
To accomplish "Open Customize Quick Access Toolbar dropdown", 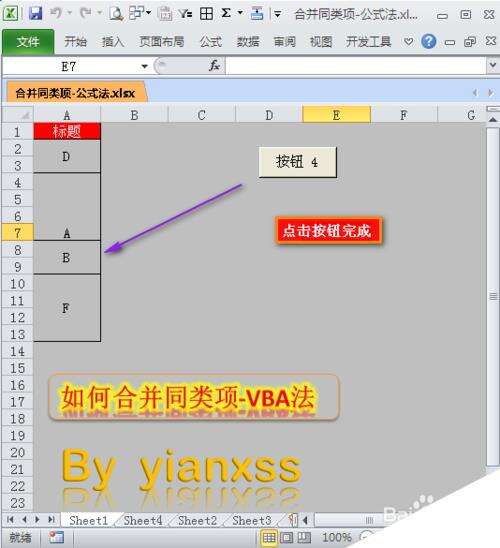I will point(277,14).
